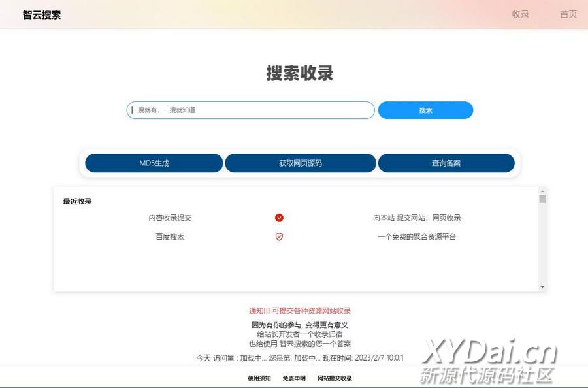The image size is (588, 388).
Task: Open the MD5生成 tool
Action: 154,163
